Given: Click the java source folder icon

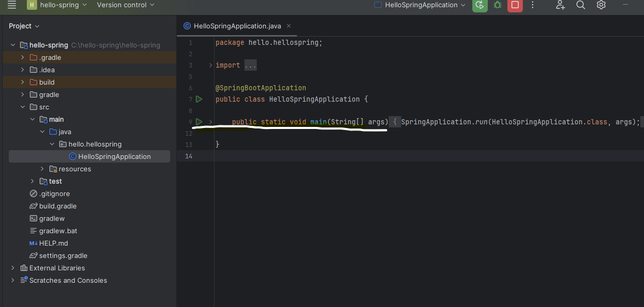Looking at the screenshot, I should [53, 132].
